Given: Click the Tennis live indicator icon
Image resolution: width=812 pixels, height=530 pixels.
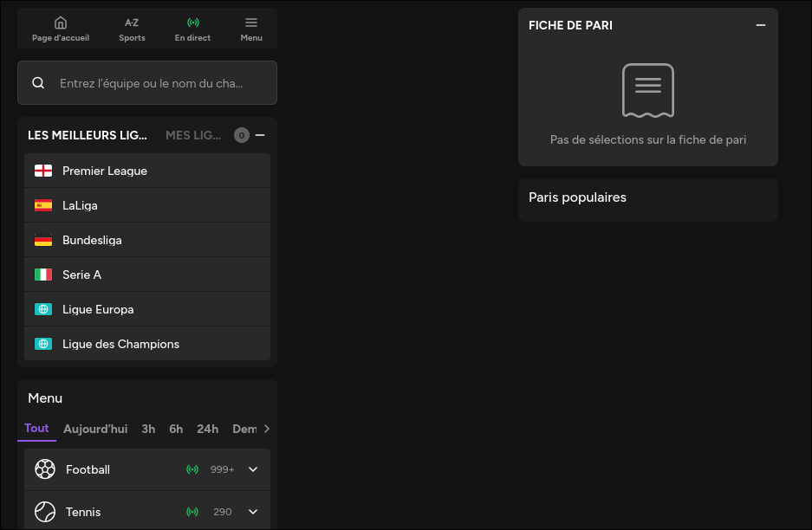Looking at the screenshot, I should tap(192, 512).
